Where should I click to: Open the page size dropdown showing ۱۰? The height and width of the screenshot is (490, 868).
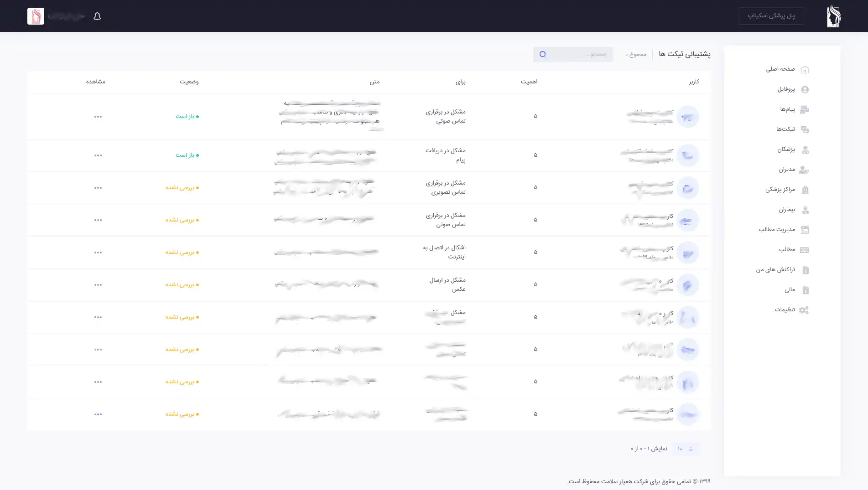pyautogui.click(x=685, y=449)
